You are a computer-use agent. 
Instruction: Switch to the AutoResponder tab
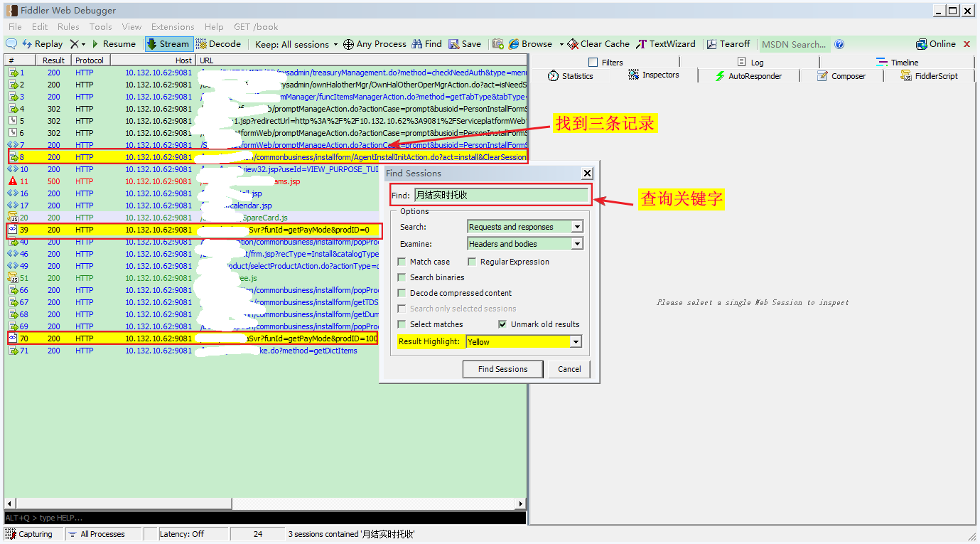(748, 75)
